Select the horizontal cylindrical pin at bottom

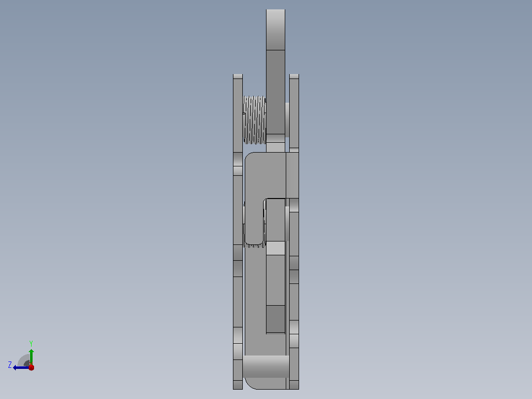tap(266, 366)
